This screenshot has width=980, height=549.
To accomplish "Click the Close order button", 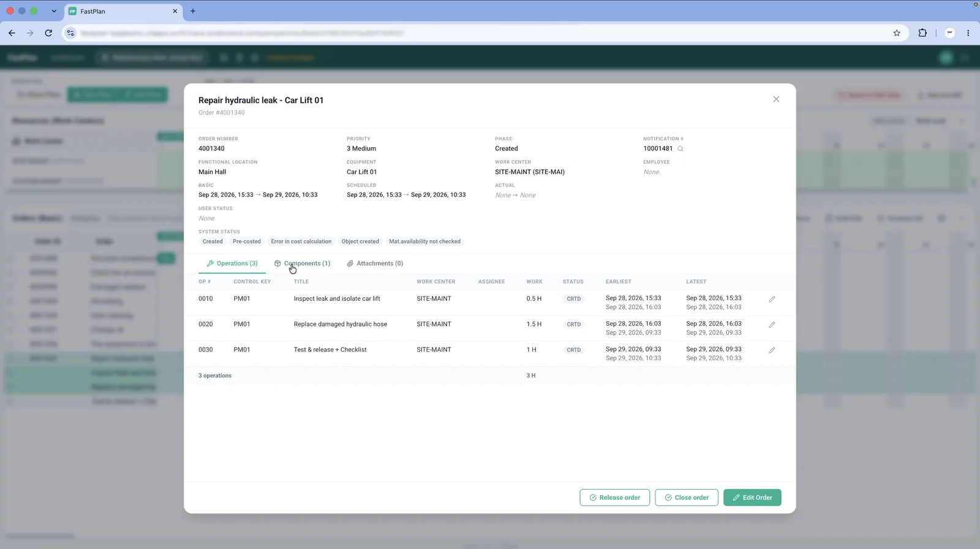I will [687, 498].
